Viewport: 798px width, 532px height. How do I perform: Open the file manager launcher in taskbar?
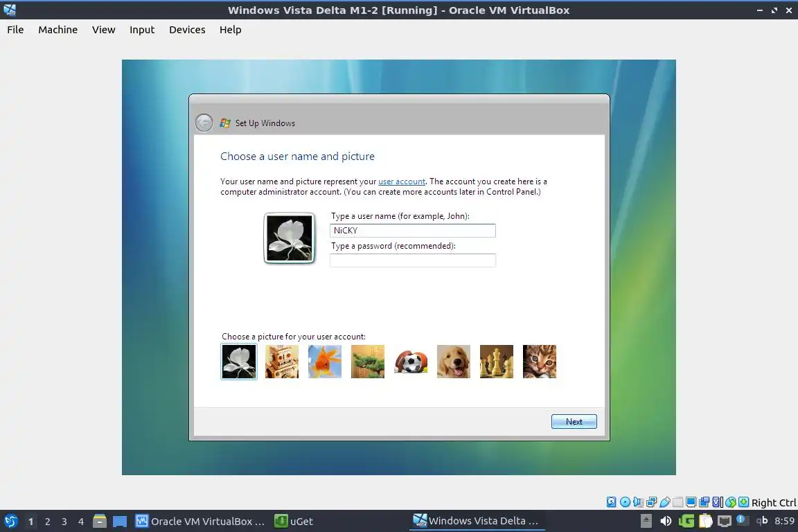coord(100,521)
